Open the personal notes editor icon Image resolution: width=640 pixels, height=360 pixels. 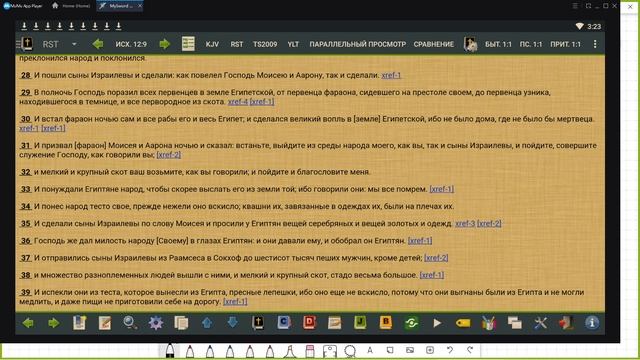click(105, 323)
